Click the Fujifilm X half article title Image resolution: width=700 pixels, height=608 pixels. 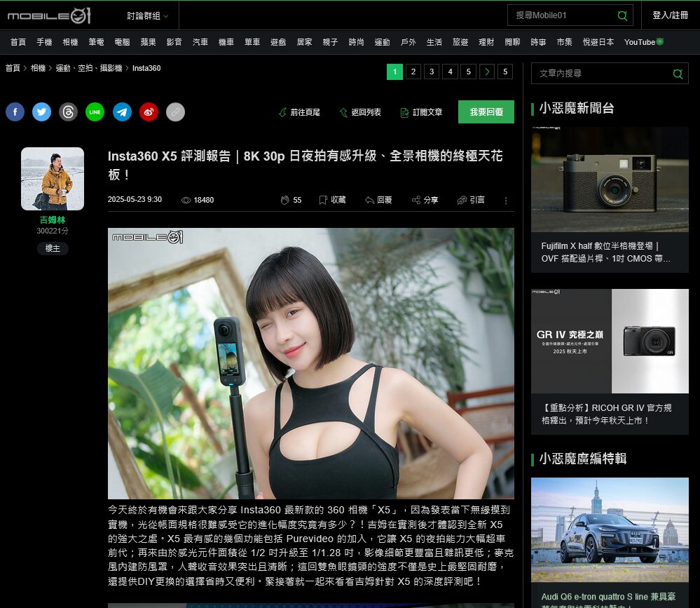point(606,252)
